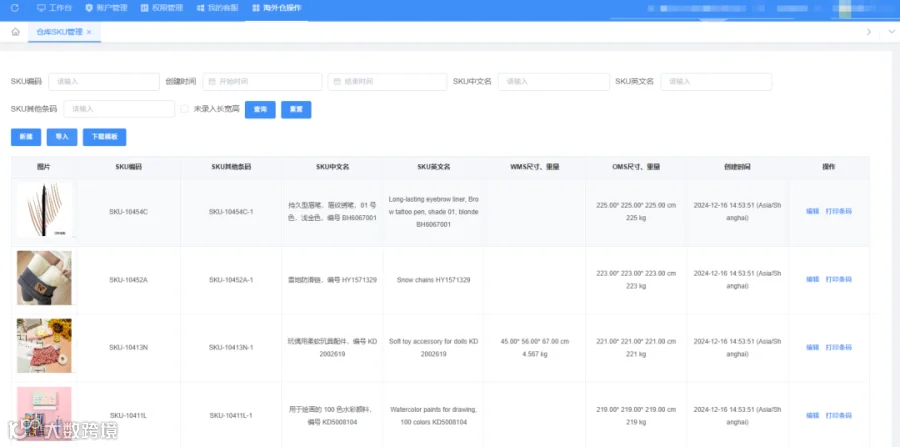The image size is (900, 447).
Task: Focus the SKU中文名 input field
Action: [x=554, y=81]
